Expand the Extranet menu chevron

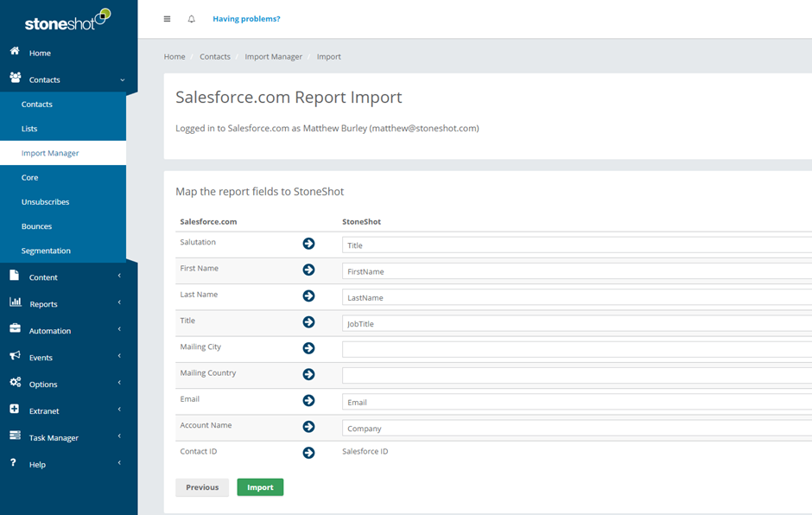[119, 410]
